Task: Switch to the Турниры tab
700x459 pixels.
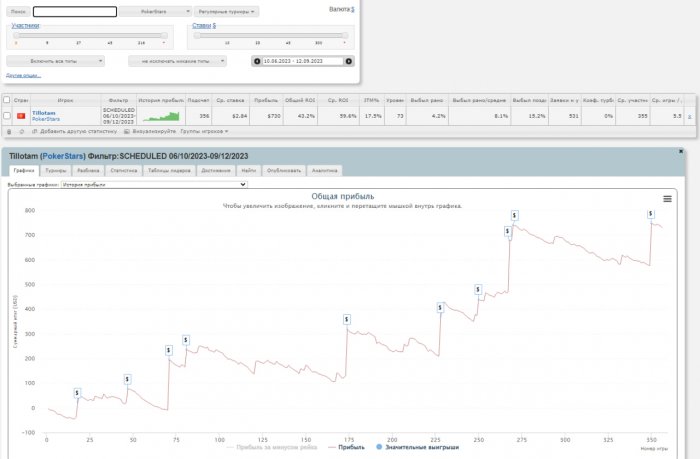Action: point(56,171)
